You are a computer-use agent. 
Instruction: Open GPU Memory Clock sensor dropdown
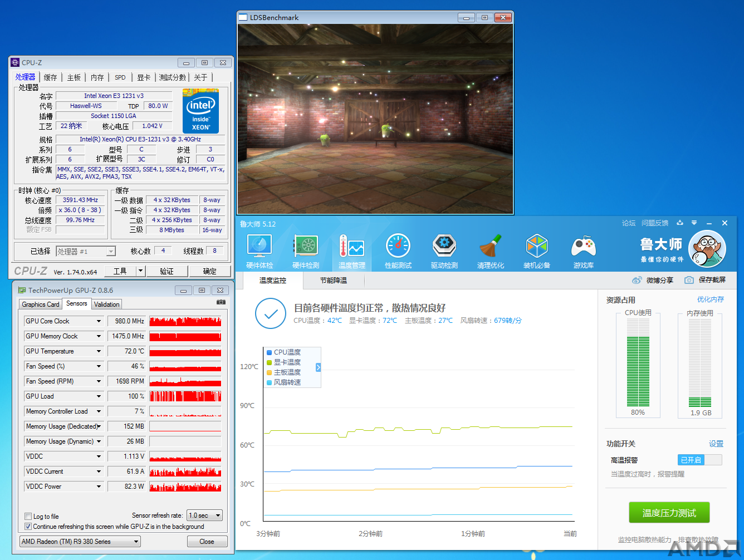point(99,336)
